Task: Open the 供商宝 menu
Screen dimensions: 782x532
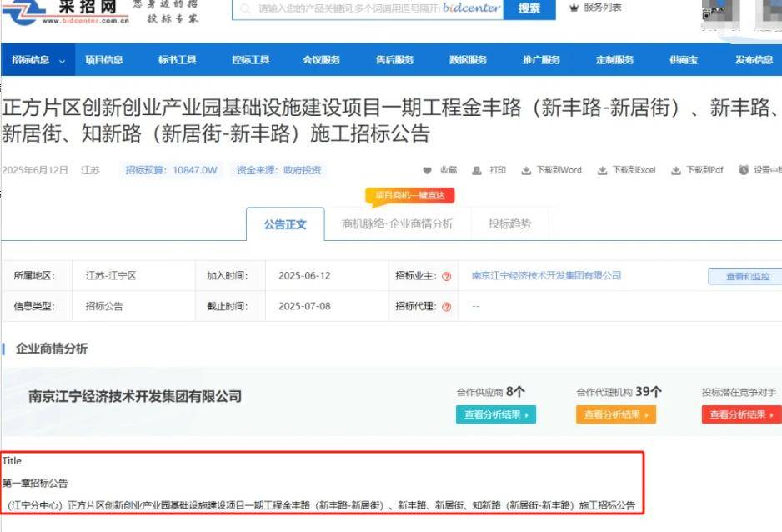Action: pos(684,60)
